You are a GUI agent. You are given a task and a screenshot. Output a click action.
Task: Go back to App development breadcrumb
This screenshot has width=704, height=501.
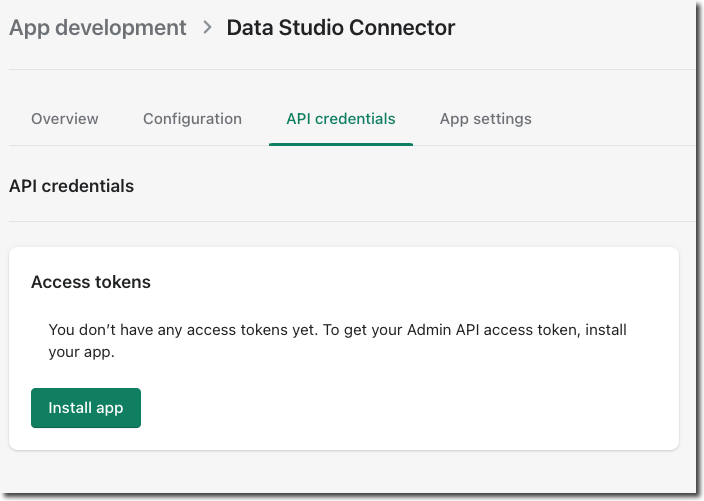coord(97,28)
